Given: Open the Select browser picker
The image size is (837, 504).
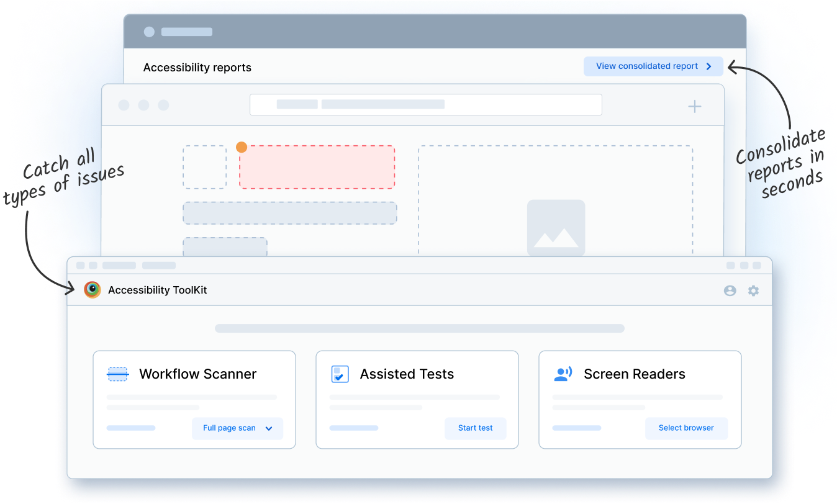Looking at the screenshot, I should tap(686, 428).
